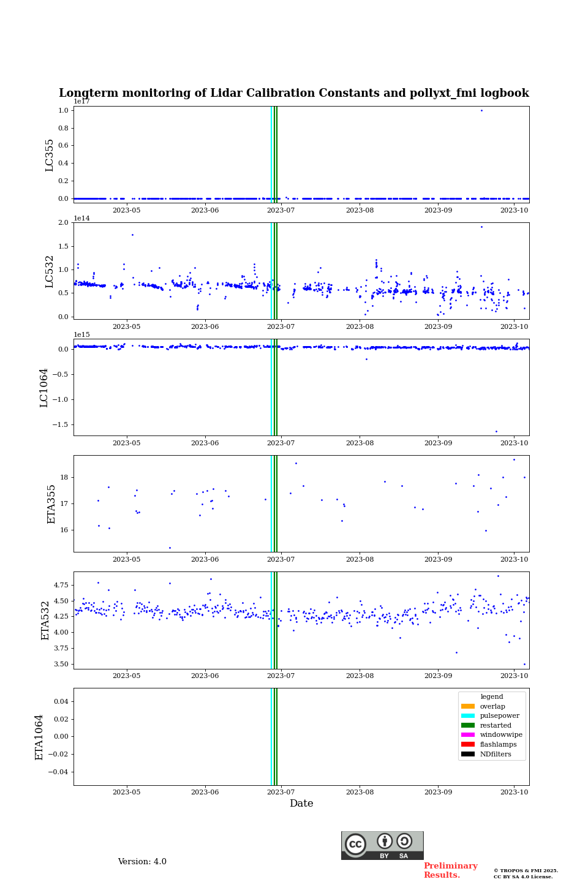Click the Creative Commons CC logo icon
This screenshot has width=588, height=882.
355,844
